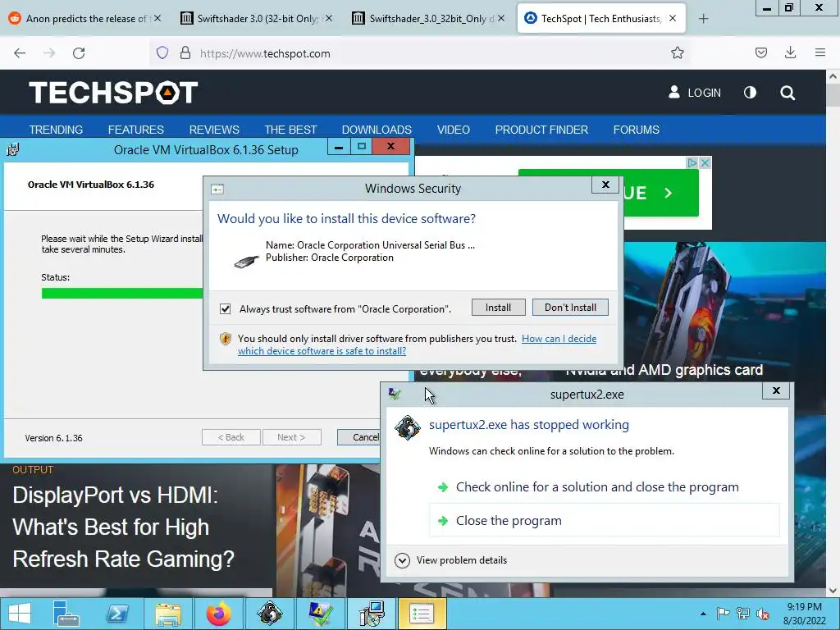Select Check online for a solution
The image size is (840, 630).
coord(597,487)
